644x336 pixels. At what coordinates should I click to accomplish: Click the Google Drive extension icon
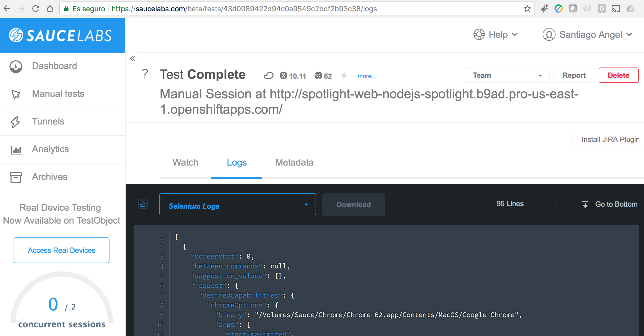(630, 9)
